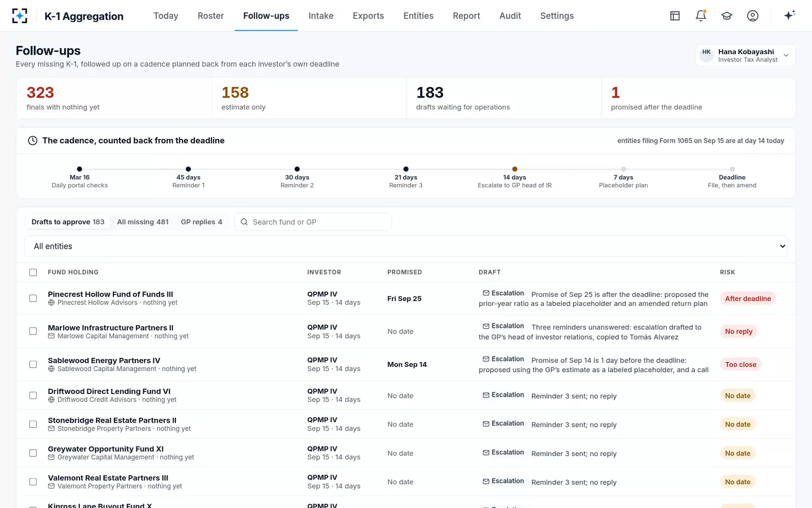Click the mail icon next to Marlowe Capital Management
The width and height of the screenshot is (812, 508).
point(51,336)
